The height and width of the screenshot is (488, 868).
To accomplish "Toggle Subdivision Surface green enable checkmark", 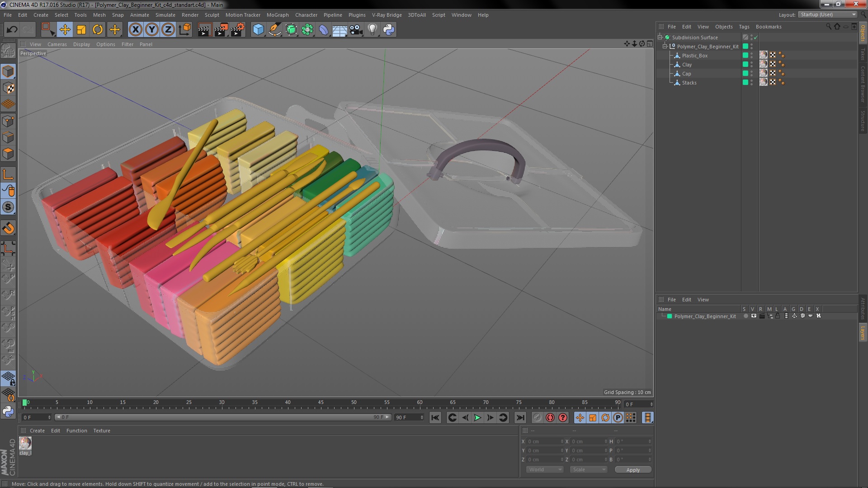I will click(756, 38).
